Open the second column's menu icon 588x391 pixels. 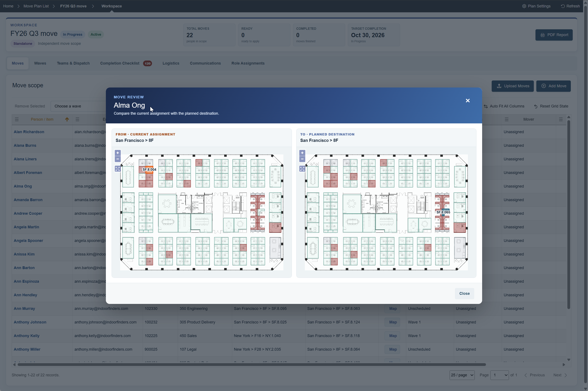click(x=77, y=119)
